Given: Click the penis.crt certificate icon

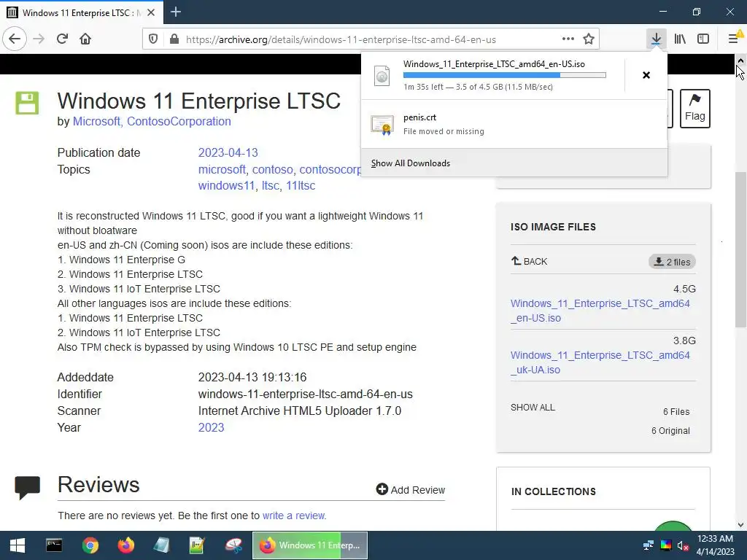Looking at the screenshot, I should [382, 125].
